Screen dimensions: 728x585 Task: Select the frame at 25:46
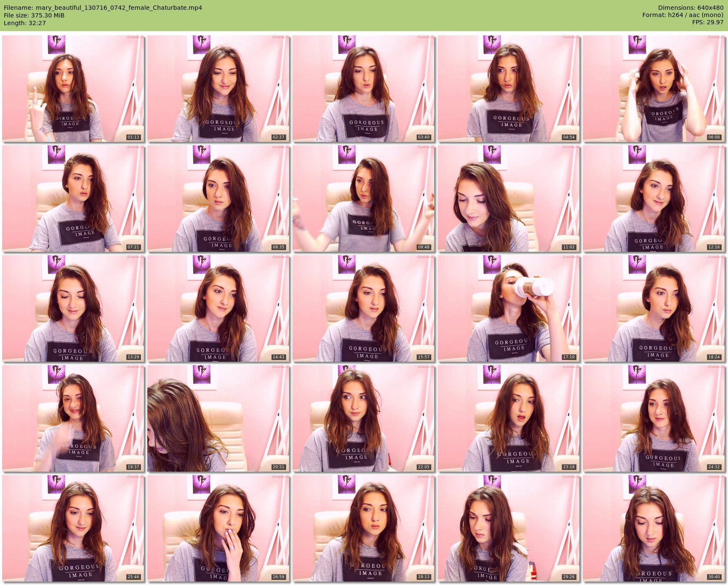[73, 528]
